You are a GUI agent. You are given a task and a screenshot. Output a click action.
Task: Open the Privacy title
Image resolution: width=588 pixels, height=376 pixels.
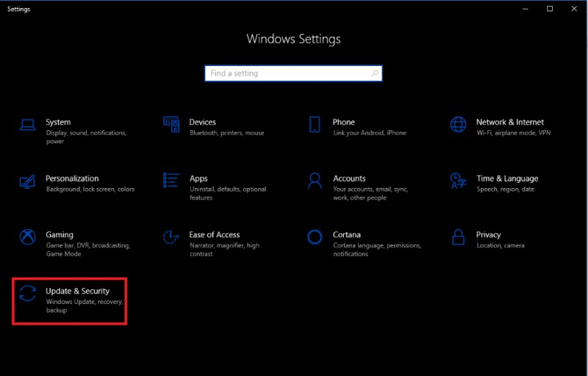point(488,235)
